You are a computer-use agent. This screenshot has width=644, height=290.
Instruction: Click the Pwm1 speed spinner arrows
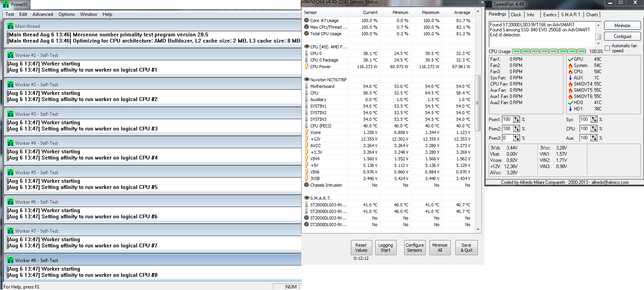click(517, 120)
